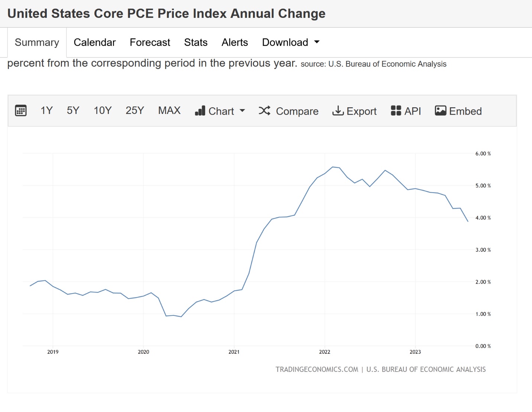Select the 25Y time range
Viewport: 532px width, 412px height.
coord(134,111)
